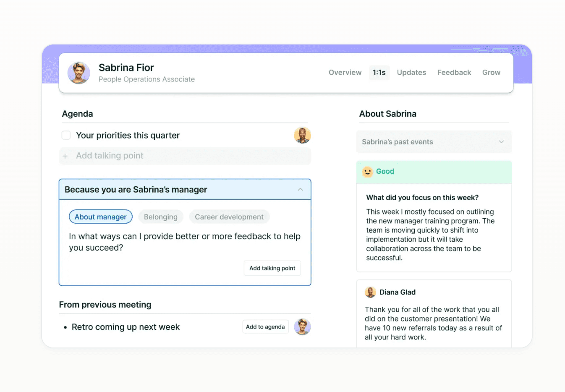565x392 pixels.
Task: Click the 'From previous meeting' heading
Action: 105,305
